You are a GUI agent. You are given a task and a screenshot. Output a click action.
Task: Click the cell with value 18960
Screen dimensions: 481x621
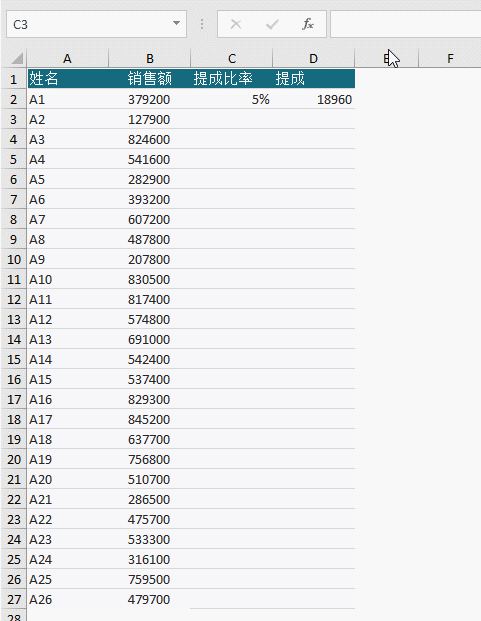[x=314, y=99]
